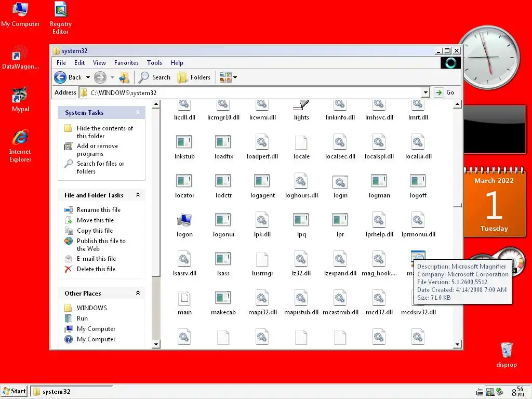Screen dimensions: 532x399
Task: Open the View menu
Action: (x=99, y=63)
